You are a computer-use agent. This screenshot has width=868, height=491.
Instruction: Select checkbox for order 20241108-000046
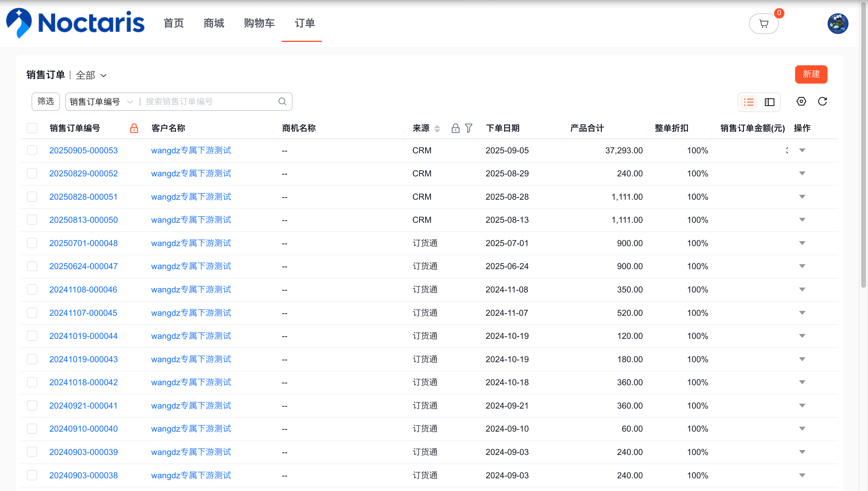click(32, 289)
